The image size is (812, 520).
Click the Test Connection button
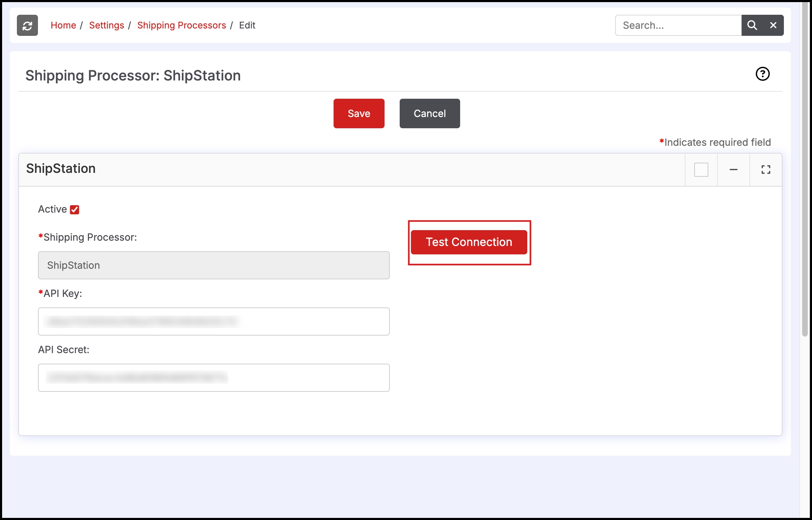click(469, 242)
